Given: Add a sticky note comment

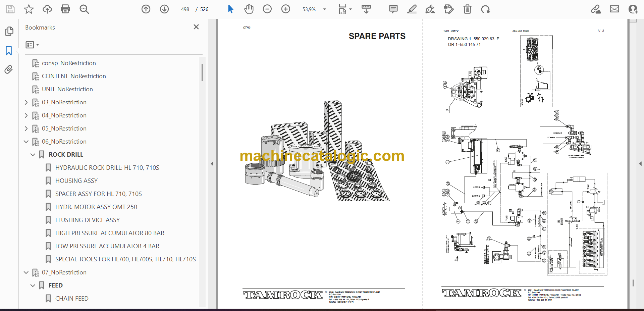Looking at the screenshot, I should coord(393,9).
